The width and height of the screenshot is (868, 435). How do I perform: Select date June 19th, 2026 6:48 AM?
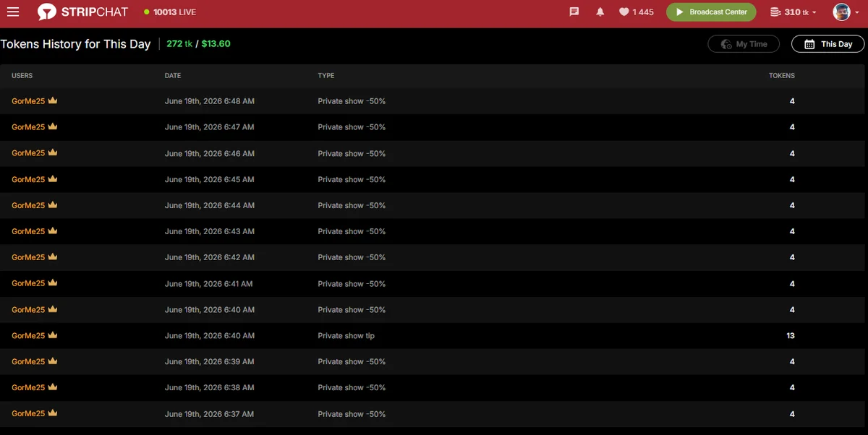pos(210,101)
